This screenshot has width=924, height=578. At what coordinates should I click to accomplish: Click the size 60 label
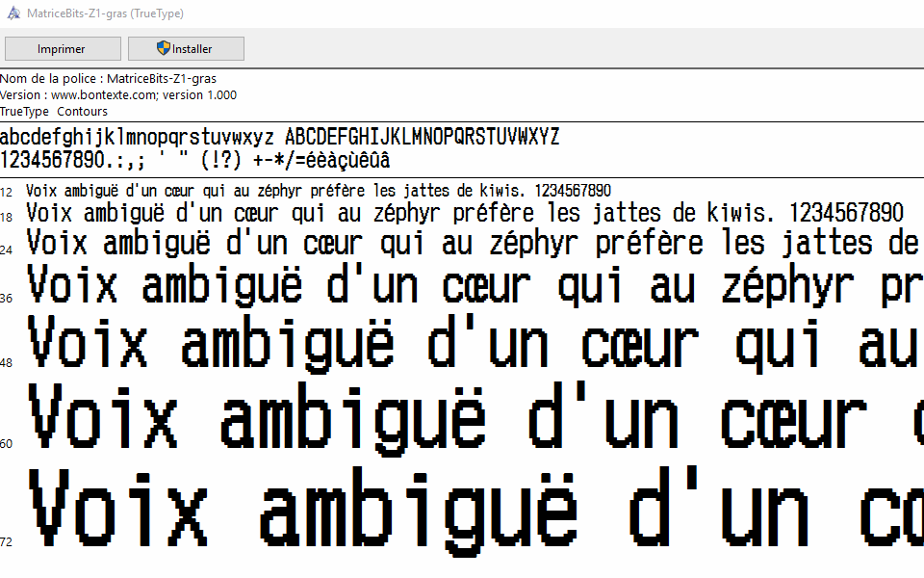point(7,444)
